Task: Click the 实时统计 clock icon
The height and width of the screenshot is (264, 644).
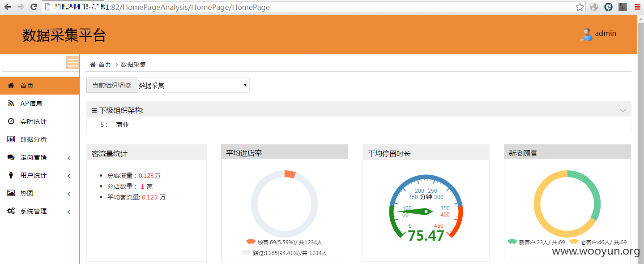Action: point(11,121)
